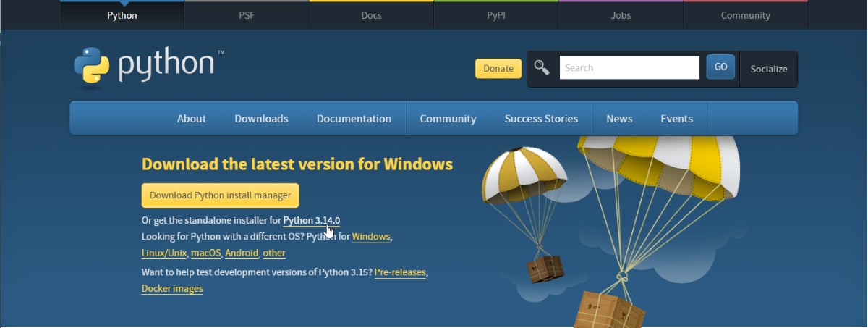The image size is (868, 328).
Task: Expand the Downloads navigation menu
Action: click(x=261, y=119)
